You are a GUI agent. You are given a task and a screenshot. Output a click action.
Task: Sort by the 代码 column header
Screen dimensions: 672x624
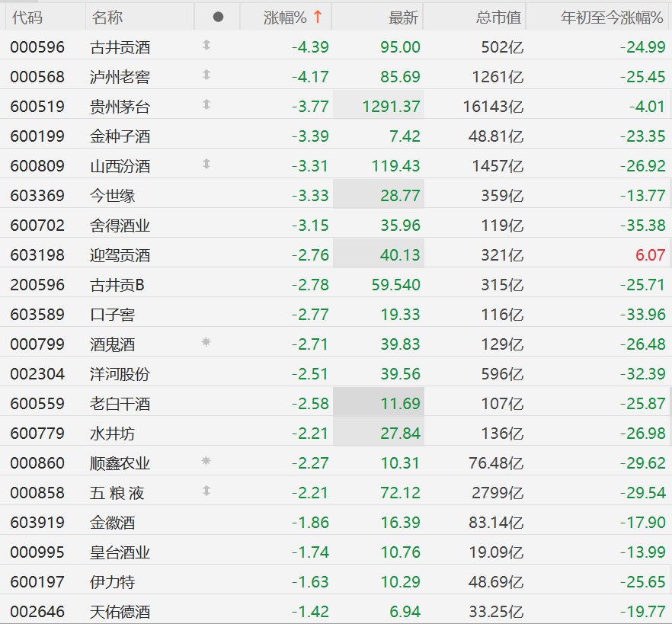tap(27, 18)
